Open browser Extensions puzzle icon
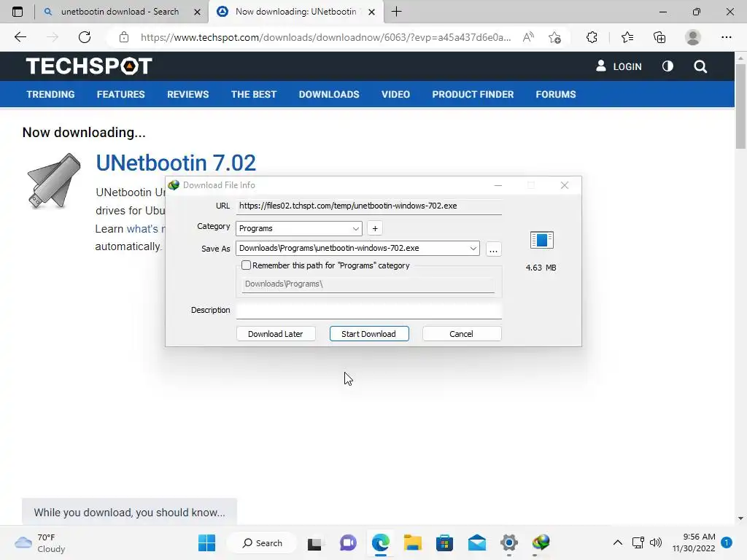The image size is (747, 560). (x=592, y=37)
